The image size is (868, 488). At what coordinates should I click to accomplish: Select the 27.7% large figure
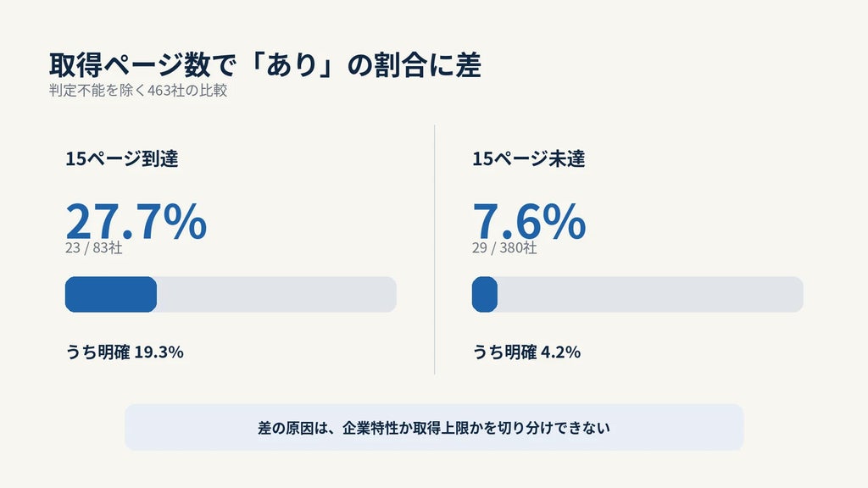[x=136, y=221]
